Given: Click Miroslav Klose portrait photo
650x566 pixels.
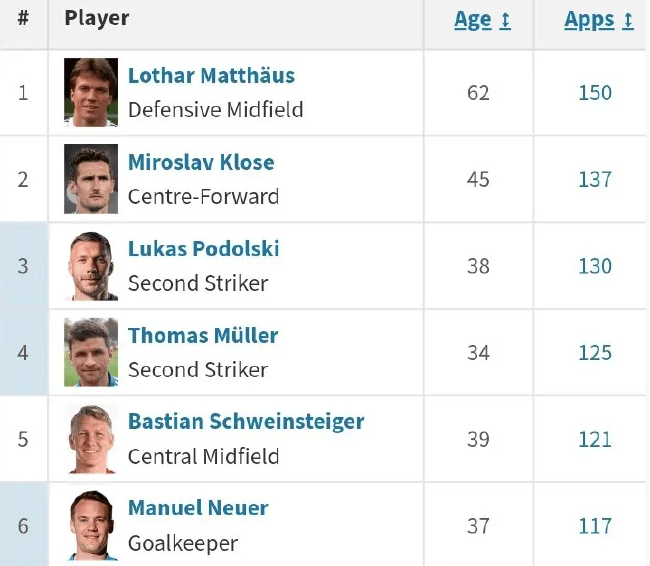Looking at the screenshot, I should coord(91,179).
